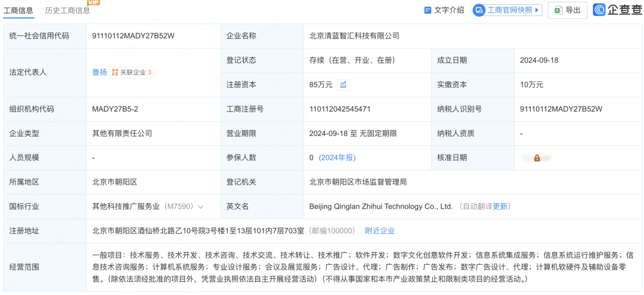Image resolution: width=644 pixels, height=295 pixels.
Task: Open the 2024年报 annual report link
Action: click(338, 157)
